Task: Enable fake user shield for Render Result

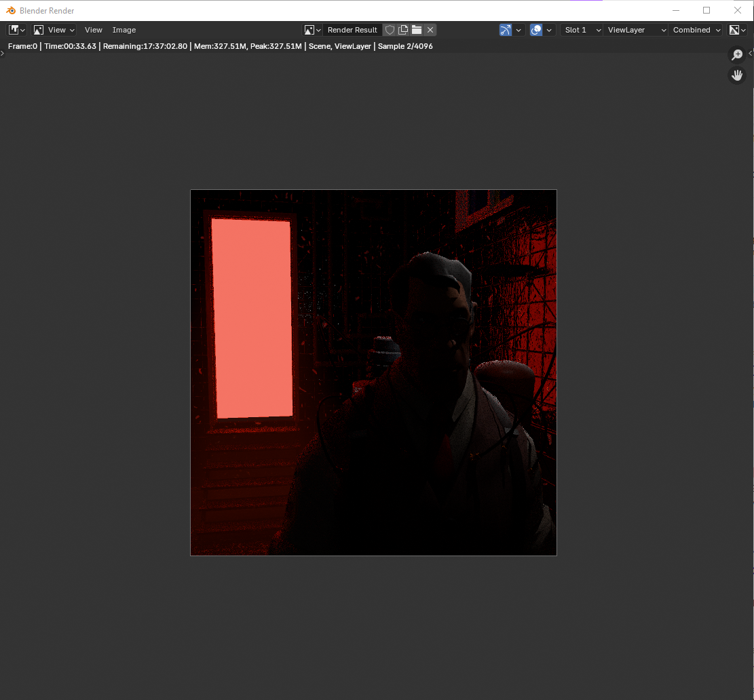Action: point(390,30)
